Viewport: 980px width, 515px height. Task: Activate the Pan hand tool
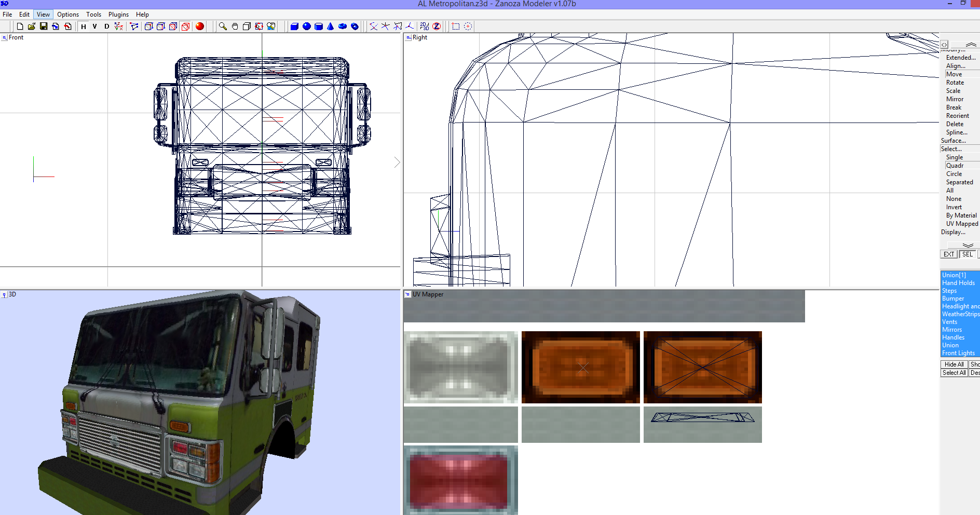tap(234, 26)
